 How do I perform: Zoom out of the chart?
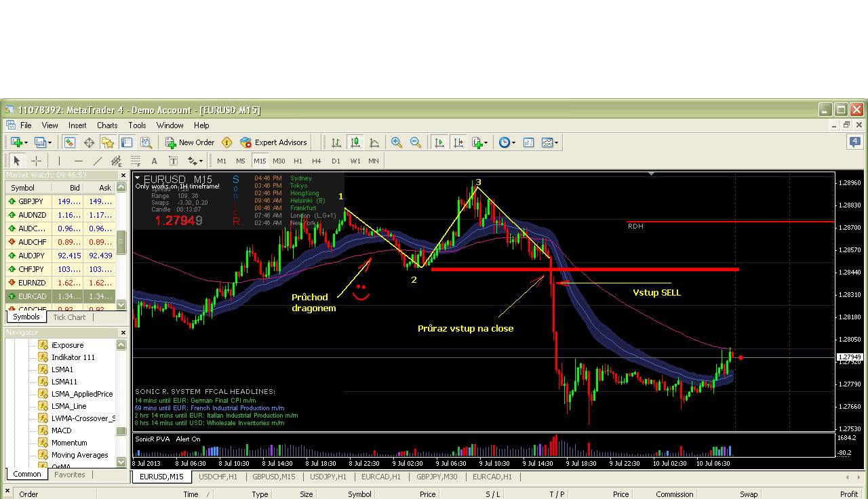[416, 142]
